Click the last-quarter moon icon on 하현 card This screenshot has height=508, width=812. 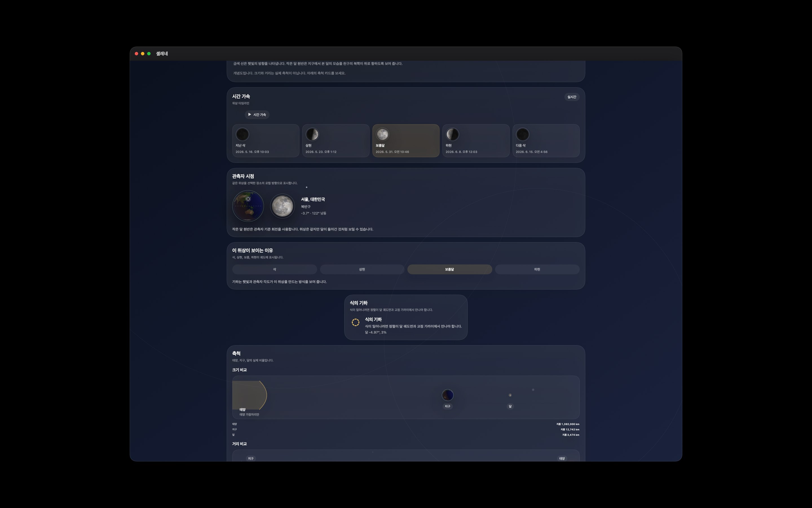coord(452,134)
